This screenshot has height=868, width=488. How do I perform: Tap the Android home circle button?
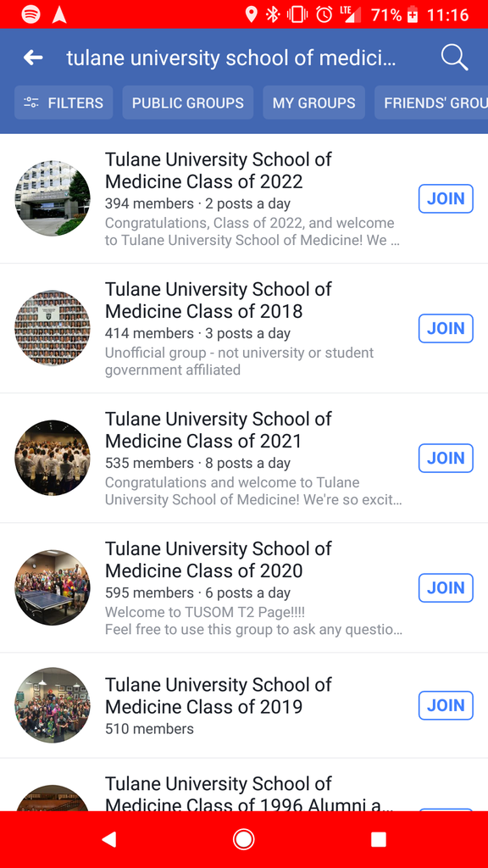click(x=243, y=839)
